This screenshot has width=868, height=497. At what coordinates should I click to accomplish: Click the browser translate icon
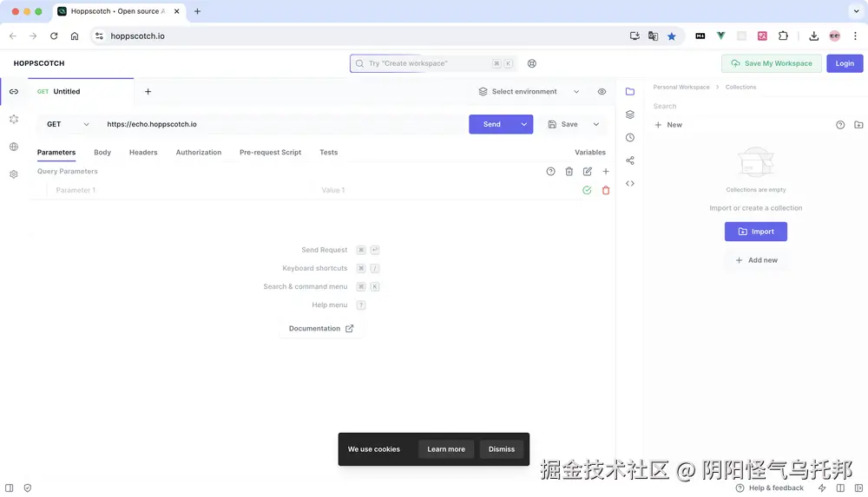coord(654,36)
